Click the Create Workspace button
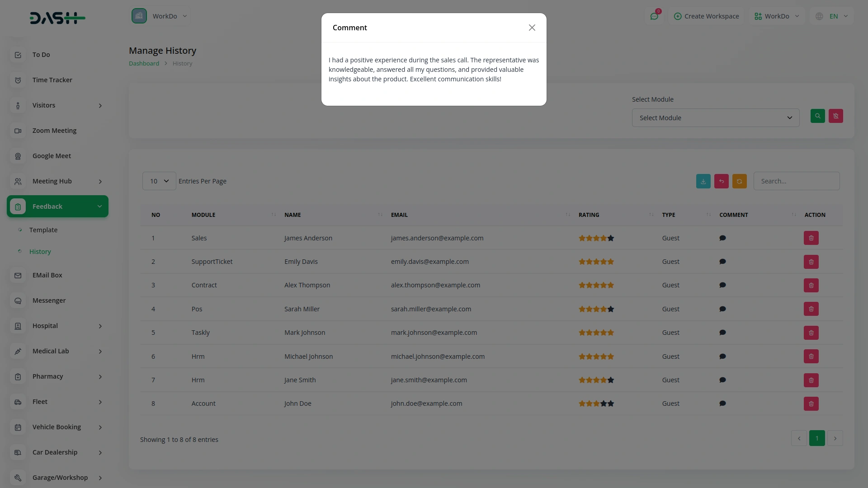Viewport: 868px width, 488px height. 706,16
